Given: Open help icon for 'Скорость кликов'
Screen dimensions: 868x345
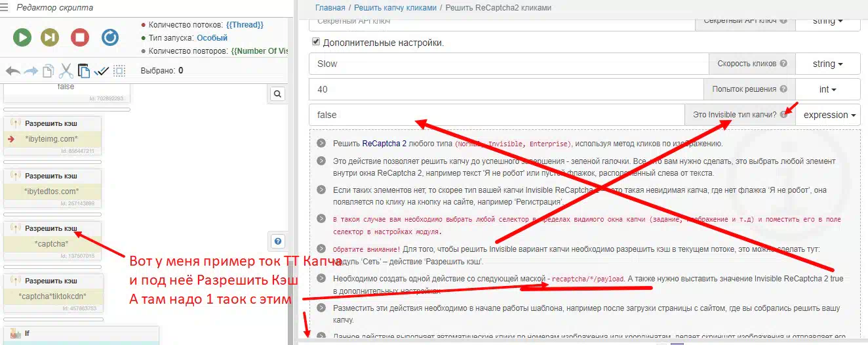Looking at the screenshot, I should tap(783, 64).
